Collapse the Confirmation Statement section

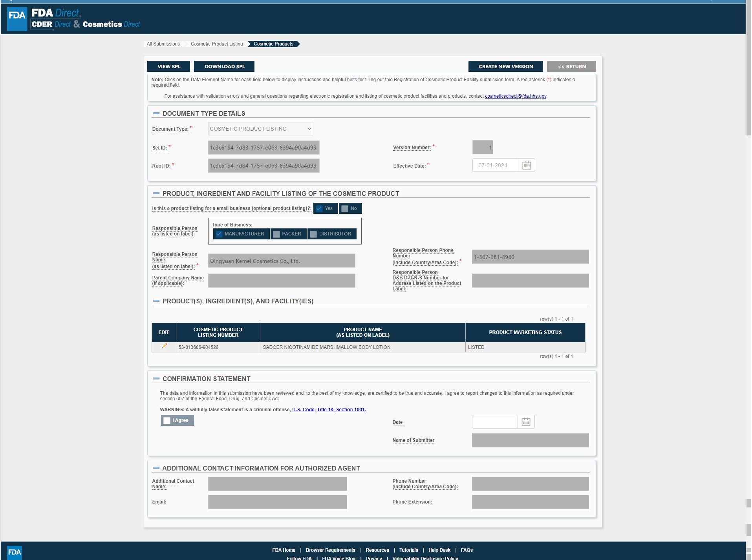point(156,379)
